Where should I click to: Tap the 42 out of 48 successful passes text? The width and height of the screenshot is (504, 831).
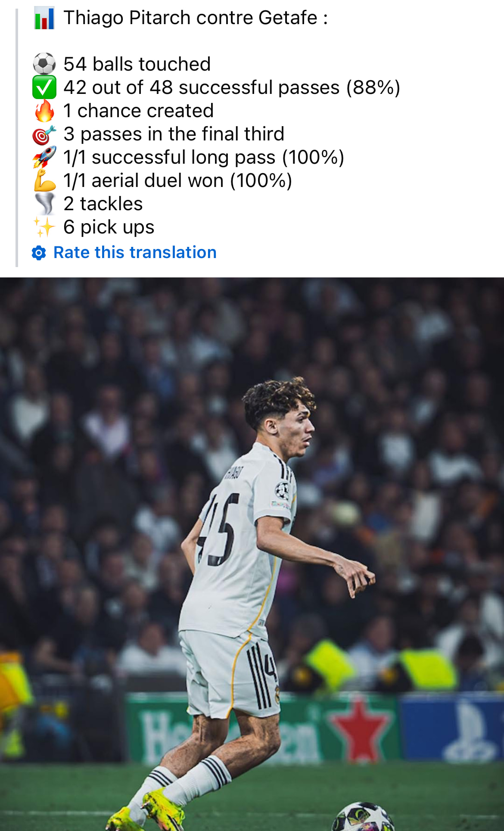pos(232,87)
